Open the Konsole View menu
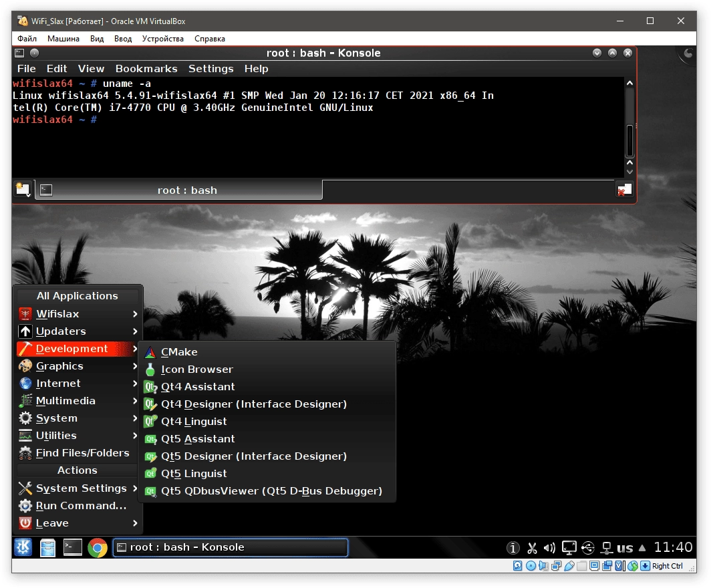 pos(91,68)
